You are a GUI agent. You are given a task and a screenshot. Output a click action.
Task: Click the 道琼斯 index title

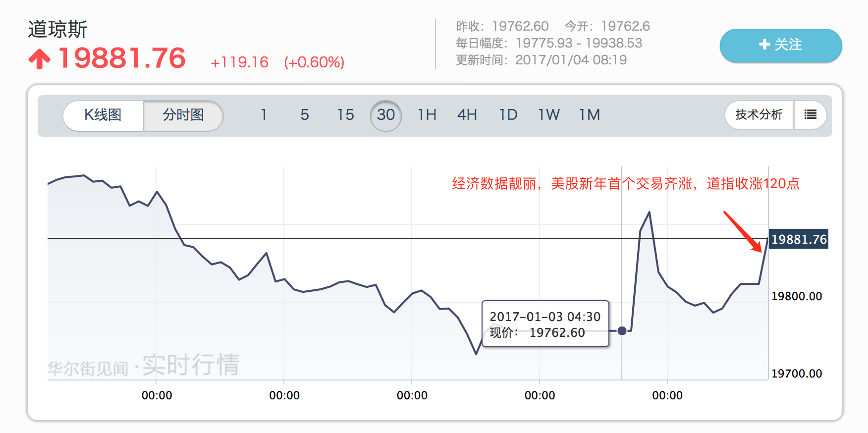click(57, 29)
